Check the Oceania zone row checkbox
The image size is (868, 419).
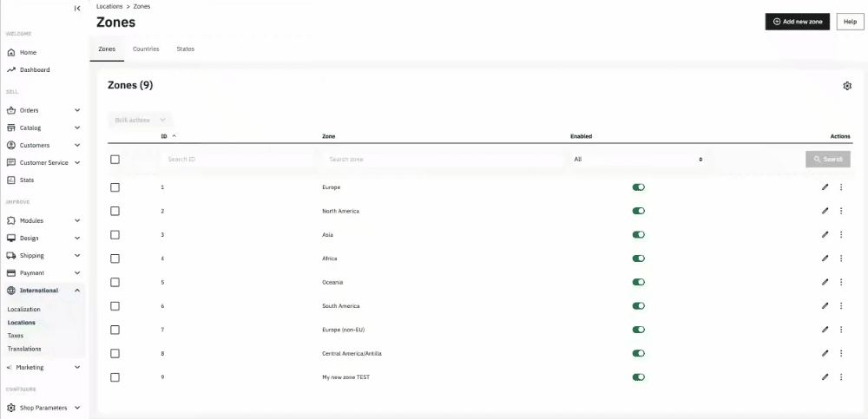click(115, 282)
